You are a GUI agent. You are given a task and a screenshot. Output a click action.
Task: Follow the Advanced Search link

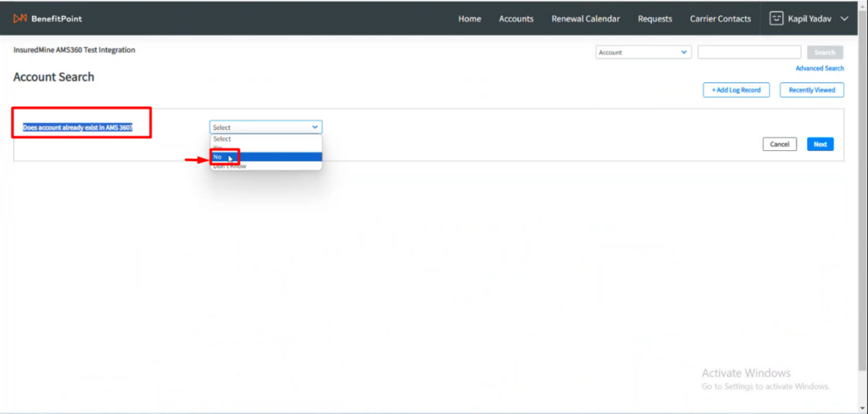820,69
